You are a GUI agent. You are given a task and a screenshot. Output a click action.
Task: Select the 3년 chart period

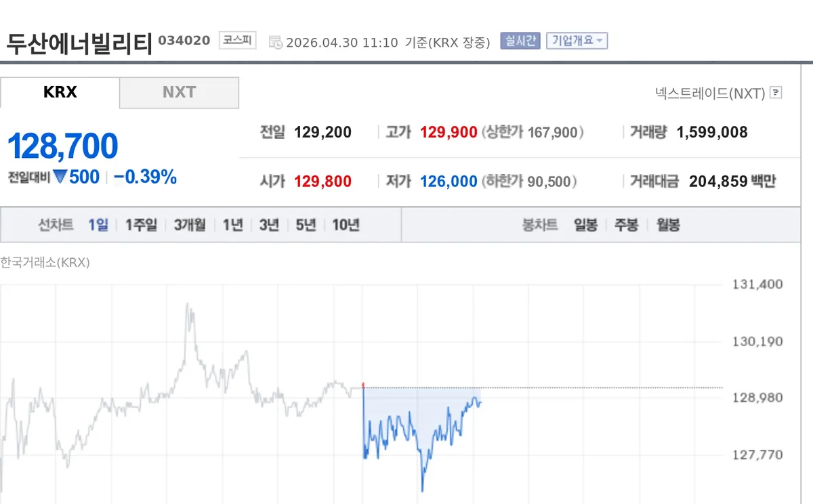pos(268,225)
